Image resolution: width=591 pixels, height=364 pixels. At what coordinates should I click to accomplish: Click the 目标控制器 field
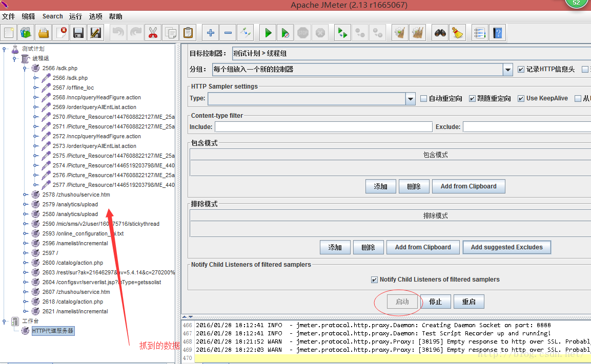tap(412, 53)
